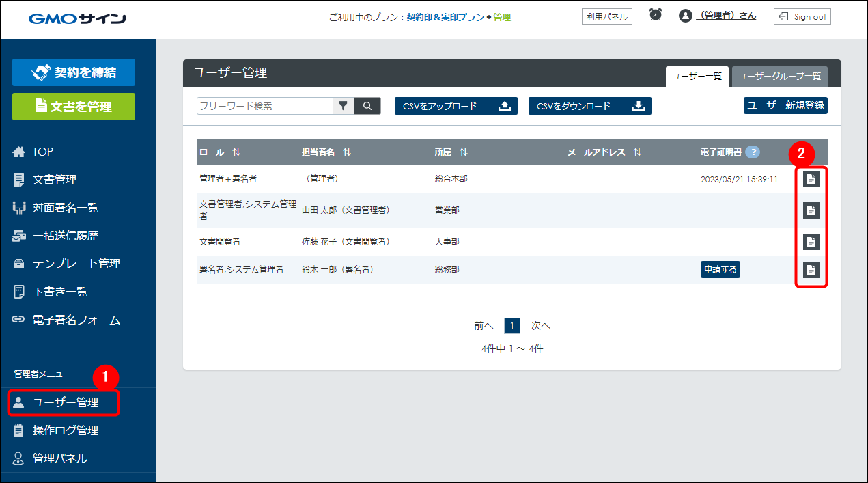
Task: Sort the table by 担当者名 column
Action: 347,152
